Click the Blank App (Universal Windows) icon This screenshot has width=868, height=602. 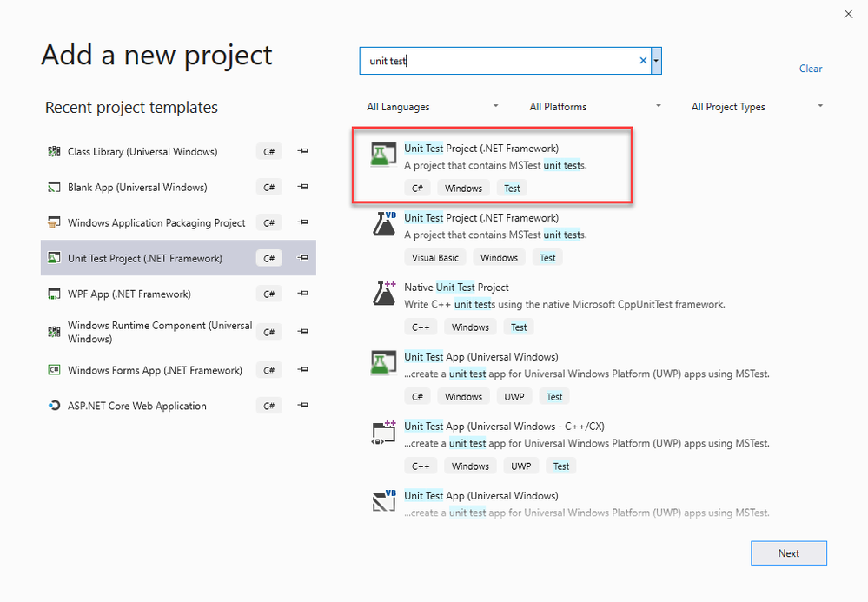coord(54,188)
